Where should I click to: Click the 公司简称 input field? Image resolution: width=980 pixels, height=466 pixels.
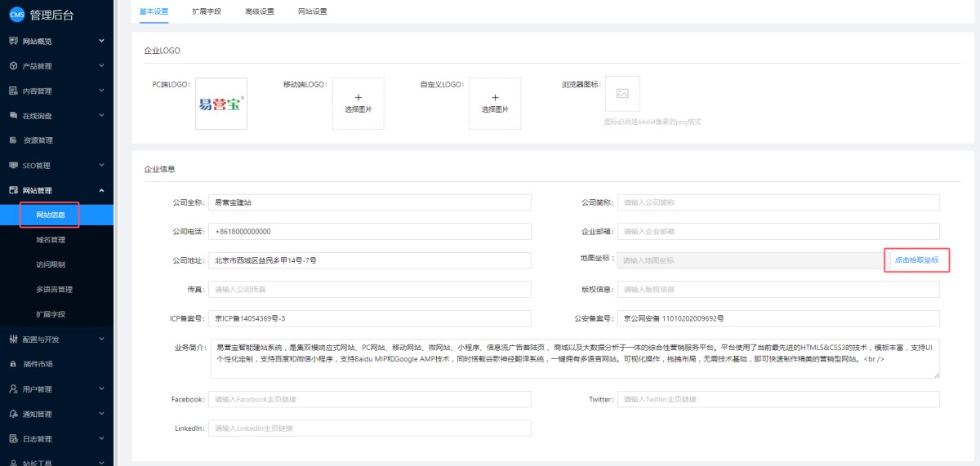point(777,202)
